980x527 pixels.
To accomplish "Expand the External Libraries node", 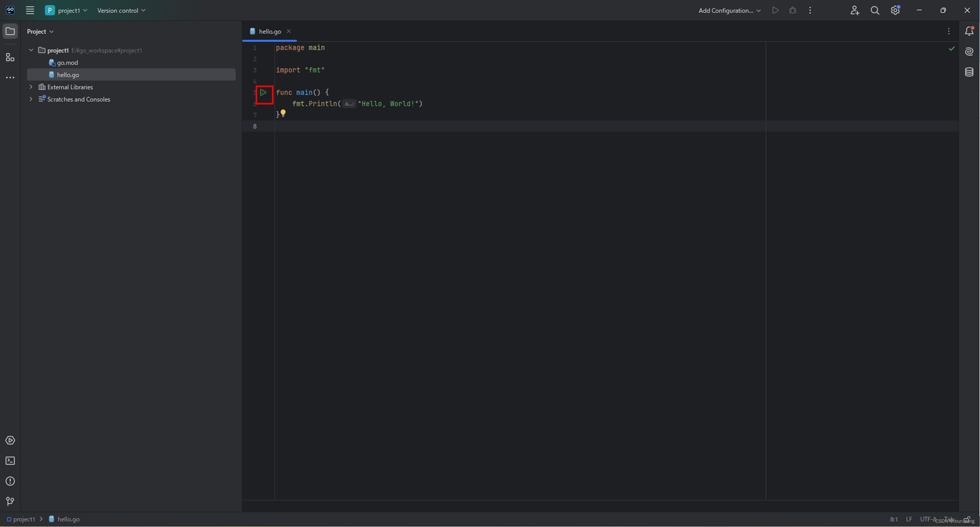I will 31,87.
